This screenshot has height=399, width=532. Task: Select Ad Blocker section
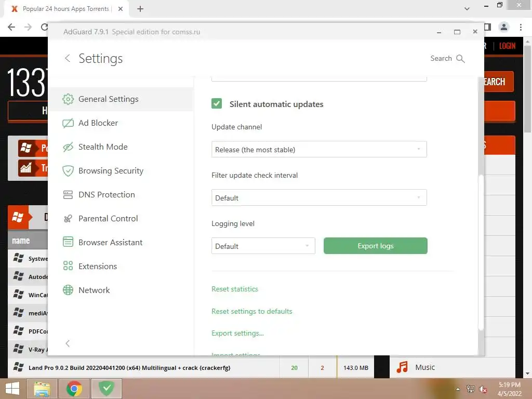click(x=121, y=123)
